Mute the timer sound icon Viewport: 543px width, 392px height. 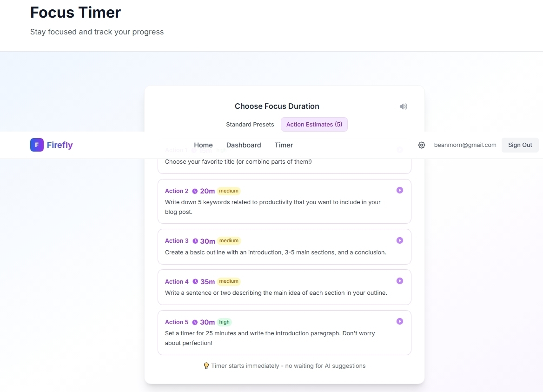click(404, 106)
